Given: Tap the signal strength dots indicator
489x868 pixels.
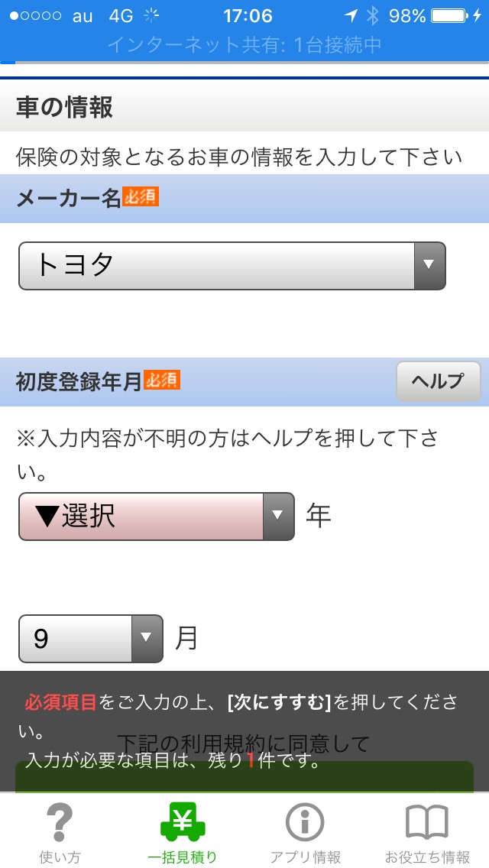Looking at the screenshot, I should [x=35, y=16].
